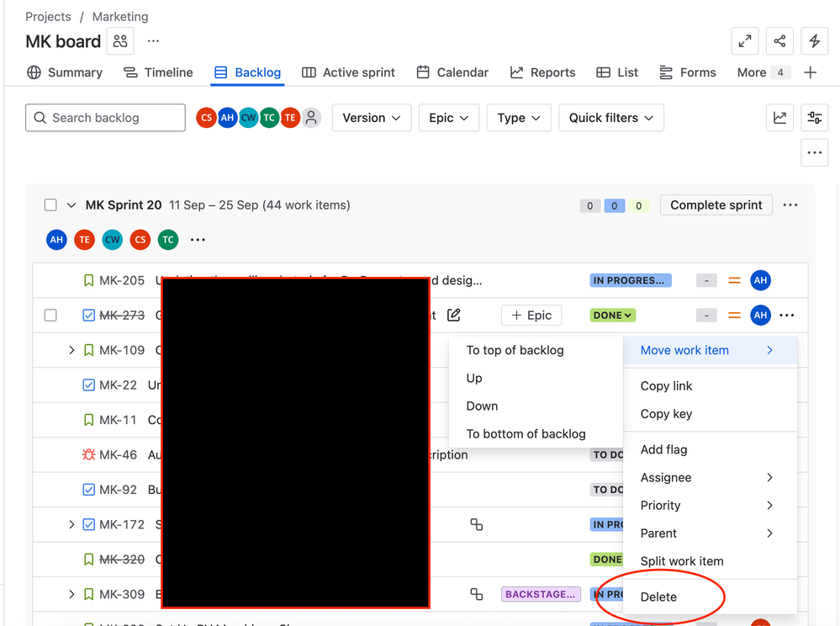Click the edit pencil icon on MK-273
Screen dimensions: 840x626
click(454, 316)
